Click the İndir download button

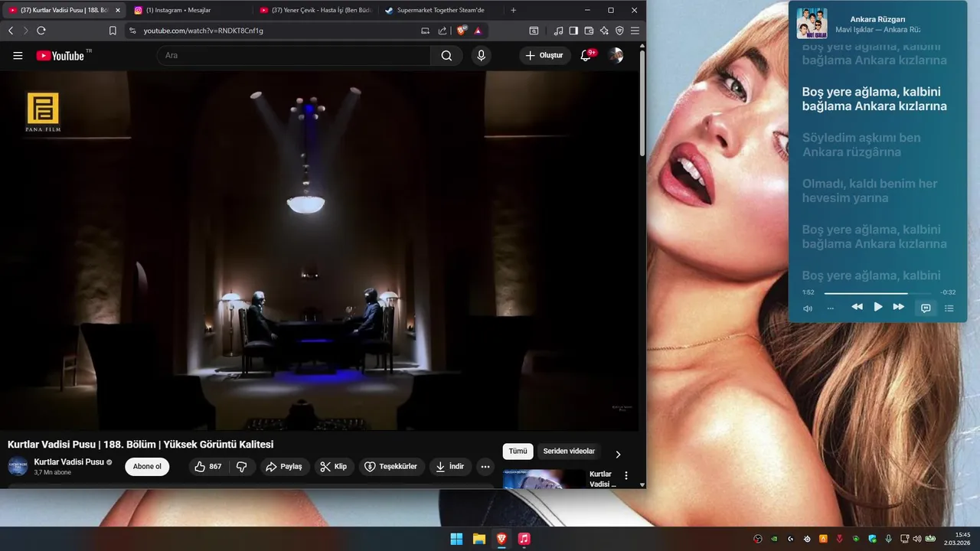point(450,467)
